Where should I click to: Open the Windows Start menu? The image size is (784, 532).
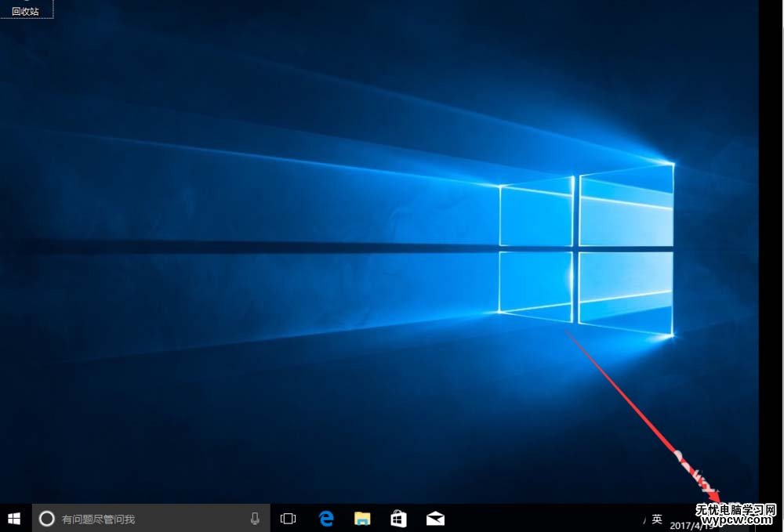coord(14,519)
